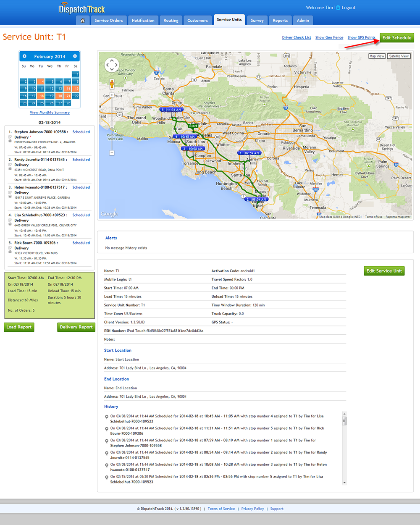The width and height of the screenshot is (420, 525).
Task: Switch map to Map View
Action: click(x=377, y=56)
